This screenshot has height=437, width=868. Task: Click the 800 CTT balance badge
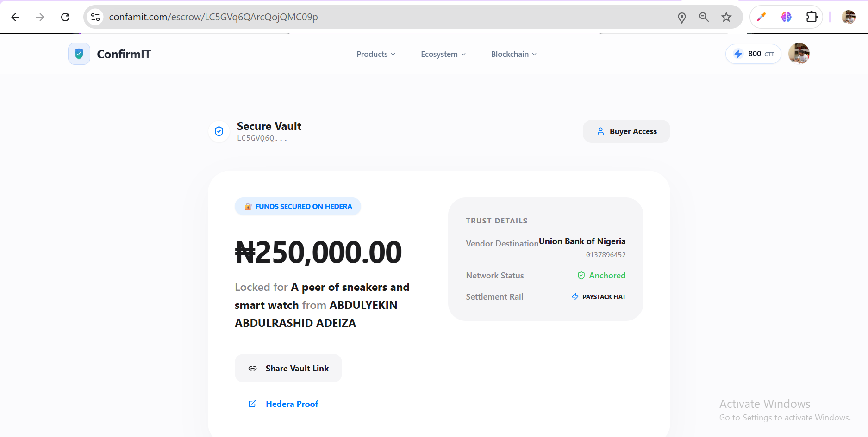click(753, 54)
